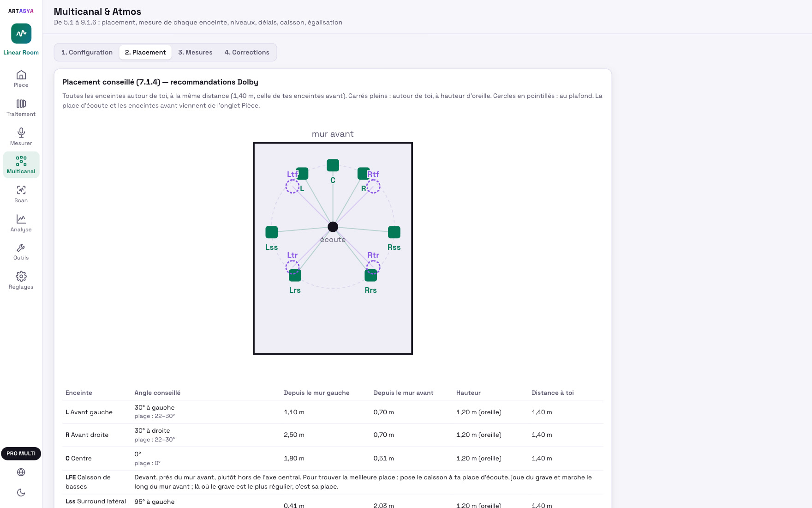The width and height of the screenshot is (812, 508).
Task: Switch to the 3. Mesures tab
Action: (x=195, y=52)
